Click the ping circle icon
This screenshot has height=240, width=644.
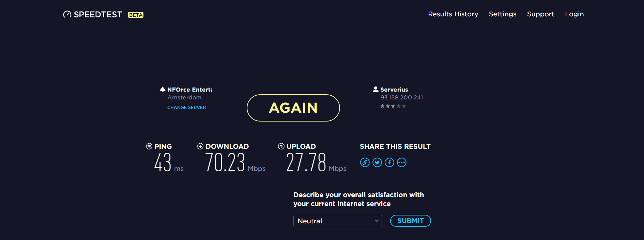pyautogui.click(x=149, y=146)
